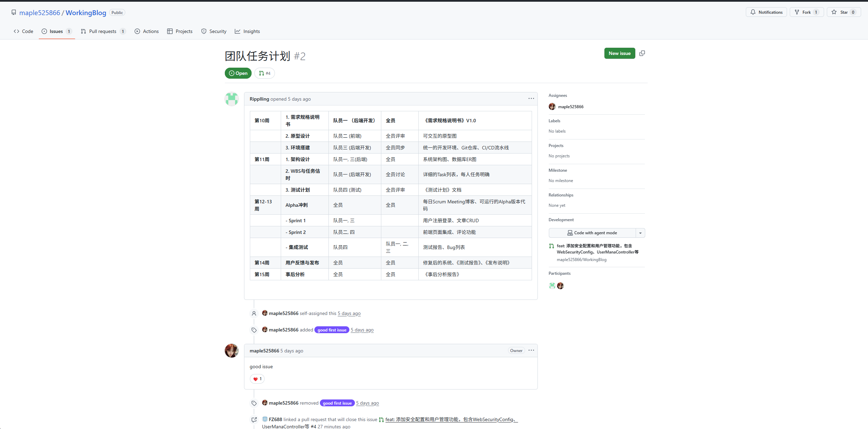Viewport: 868px width, 429px height.
Task: Click the Security tab shield icon
Action: (204, 31)
